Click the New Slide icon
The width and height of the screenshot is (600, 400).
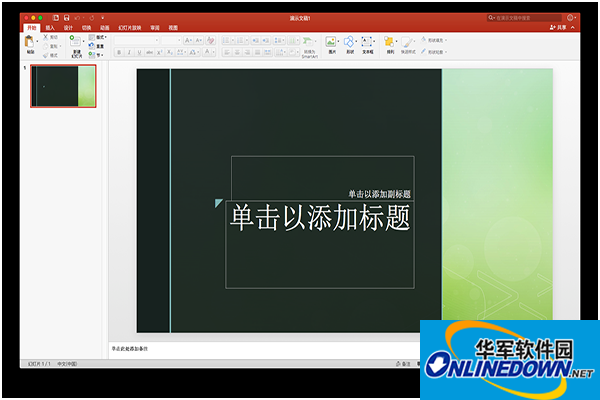(x=75, y=41)
